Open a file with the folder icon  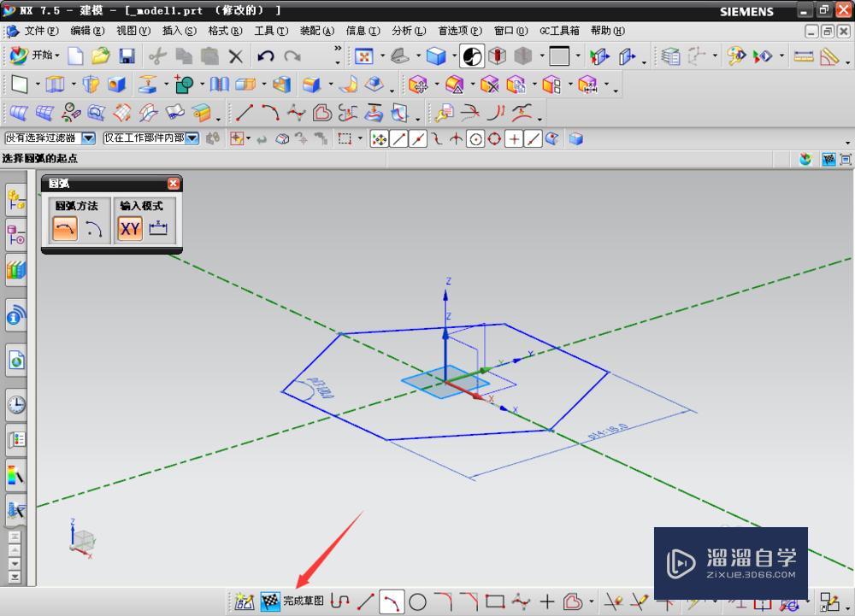(x=101, y=56)
